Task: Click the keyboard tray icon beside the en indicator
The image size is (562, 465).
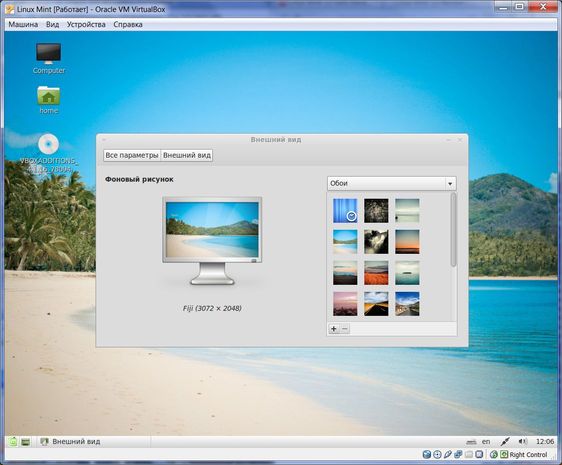Action: [x=471, y=442]
